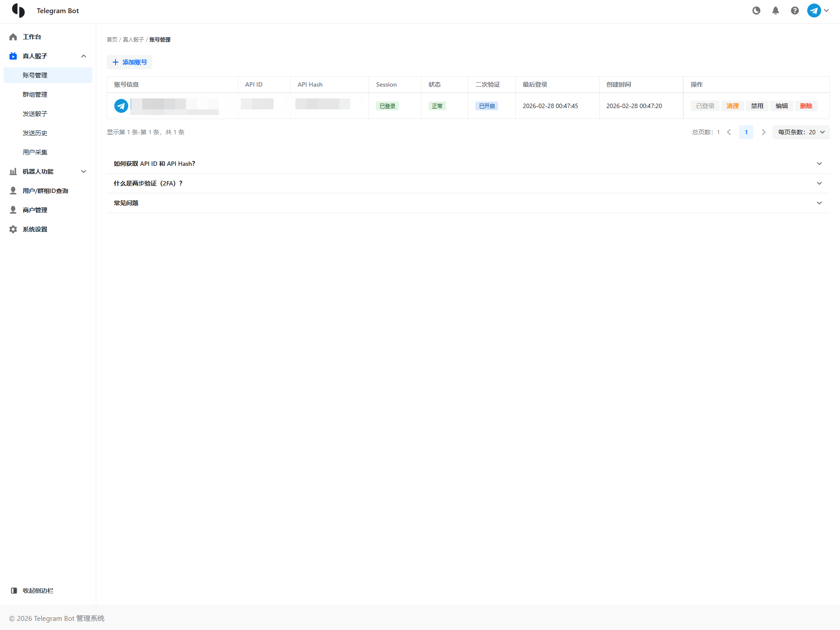
Task: Click the help question mark icon
Action: (794, 10)
